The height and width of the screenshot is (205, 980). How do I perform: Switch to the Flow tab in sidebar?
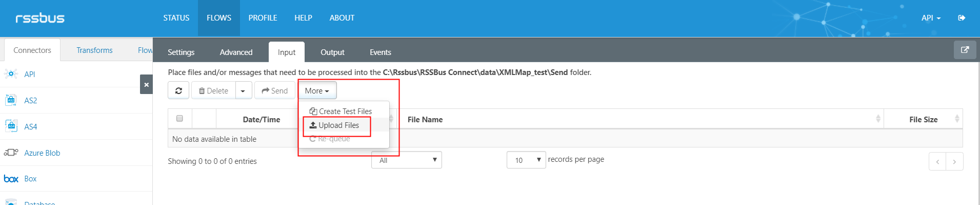pos(145,50)
